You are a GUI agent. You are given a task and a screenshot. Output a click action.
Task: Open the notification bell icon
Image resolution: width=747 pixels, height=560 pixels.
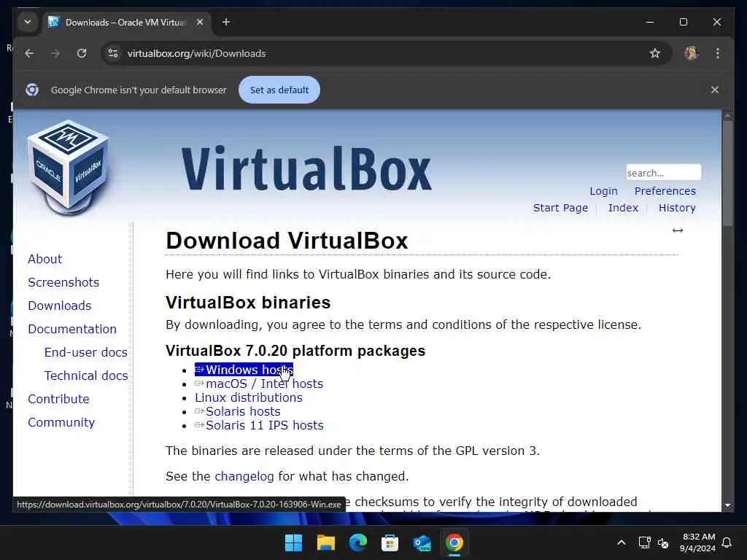click(x=727, y=542)
